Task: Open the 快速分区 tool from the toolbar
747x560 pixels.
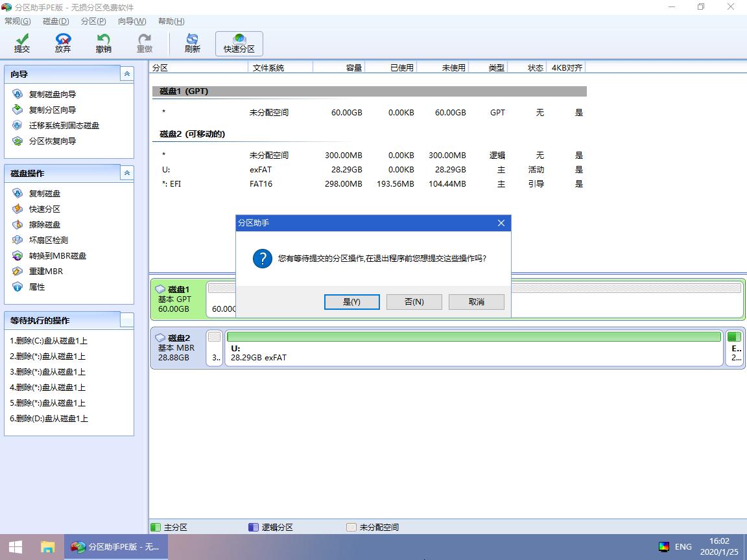Action: point(239,43)
